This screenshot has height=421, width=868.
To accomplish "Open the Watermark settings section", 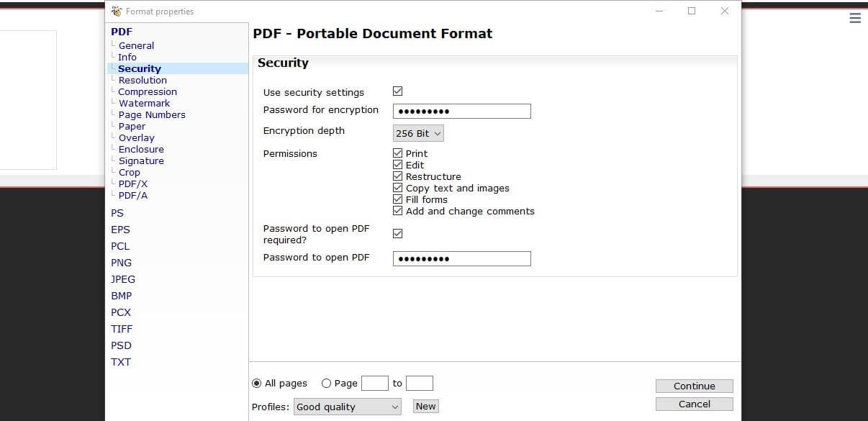I will click(144, 103).
